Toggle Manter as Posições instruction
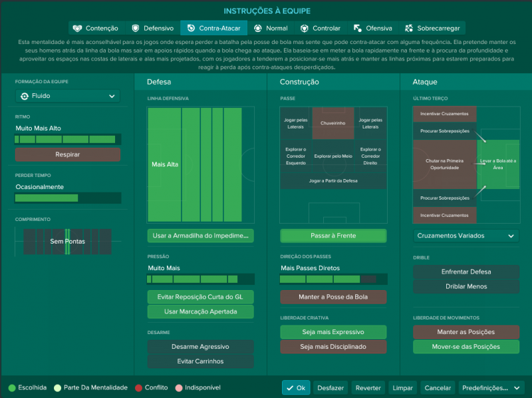This screenshot has width=532, height=398. (466, 331)
